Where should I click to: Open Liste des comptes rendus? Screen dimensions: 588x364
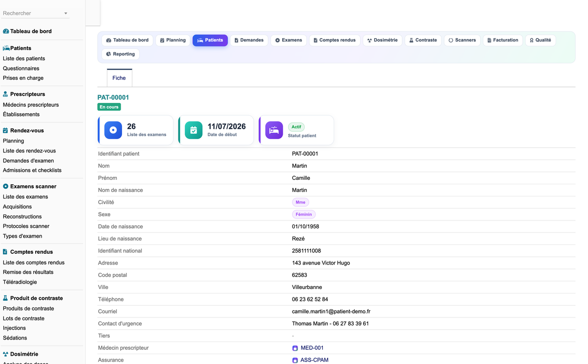point(34,263)
